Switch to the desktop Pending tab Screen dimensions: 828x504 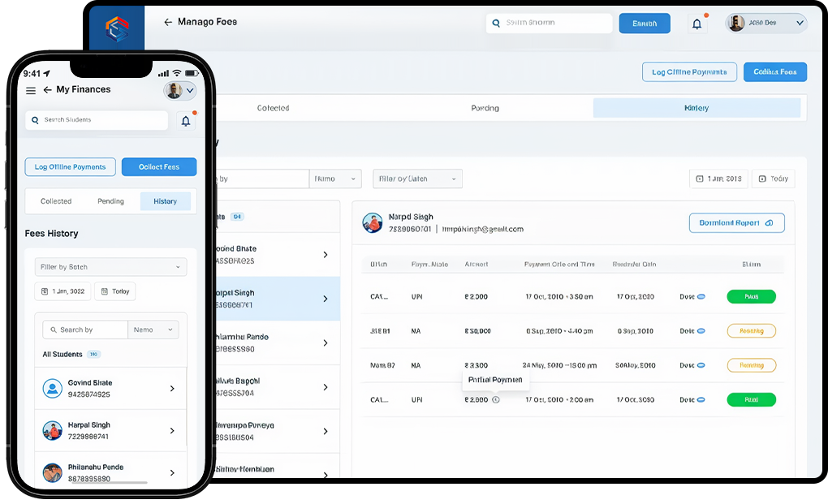click(485, 108)
